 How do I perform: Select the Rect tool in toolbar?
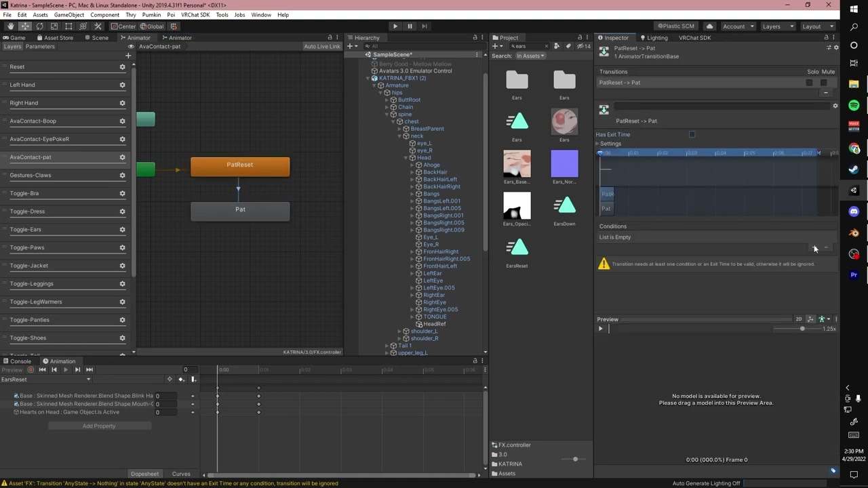(x=68, y=26)
